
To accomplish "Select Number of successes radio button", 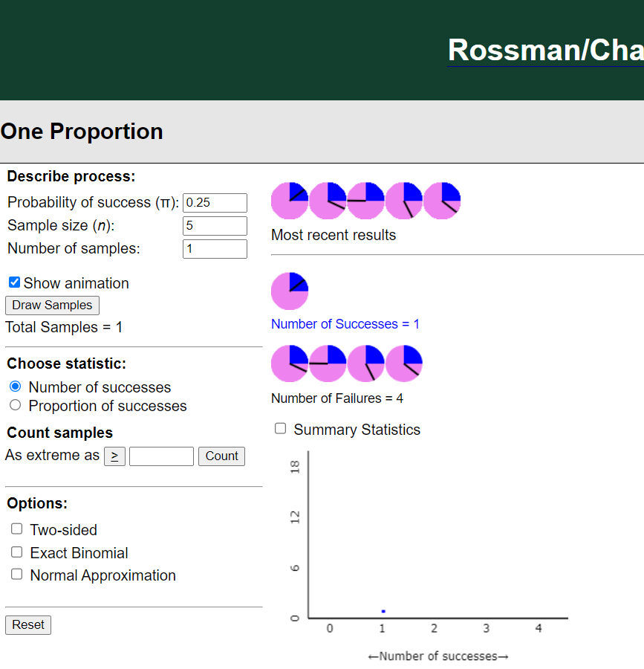I will coord(15,387).
